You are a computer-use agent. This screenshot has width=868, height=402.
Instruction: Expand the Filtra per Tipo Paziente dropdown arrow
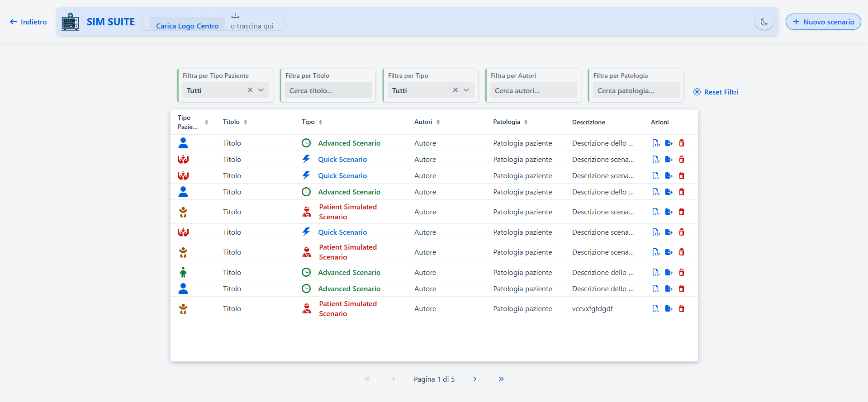[261, 90]
